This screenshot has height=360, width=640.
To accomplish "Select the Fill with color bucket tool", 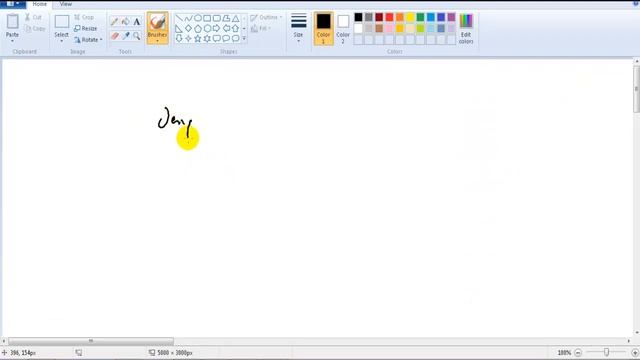I will (126, 22).
